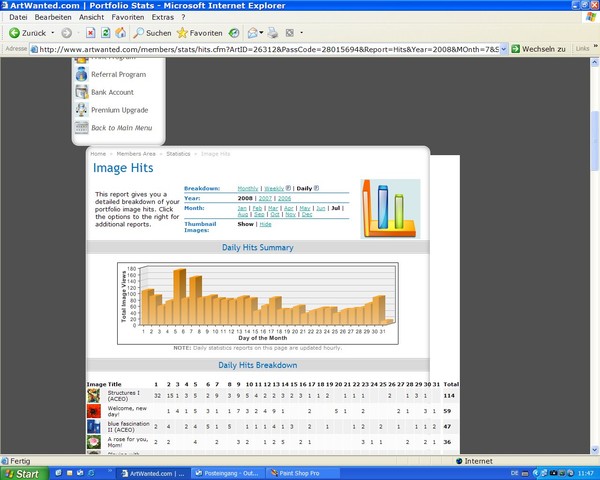Select year 2007
Image resolution: width=600 pixels, height=480 pixels.
point(265,198)
